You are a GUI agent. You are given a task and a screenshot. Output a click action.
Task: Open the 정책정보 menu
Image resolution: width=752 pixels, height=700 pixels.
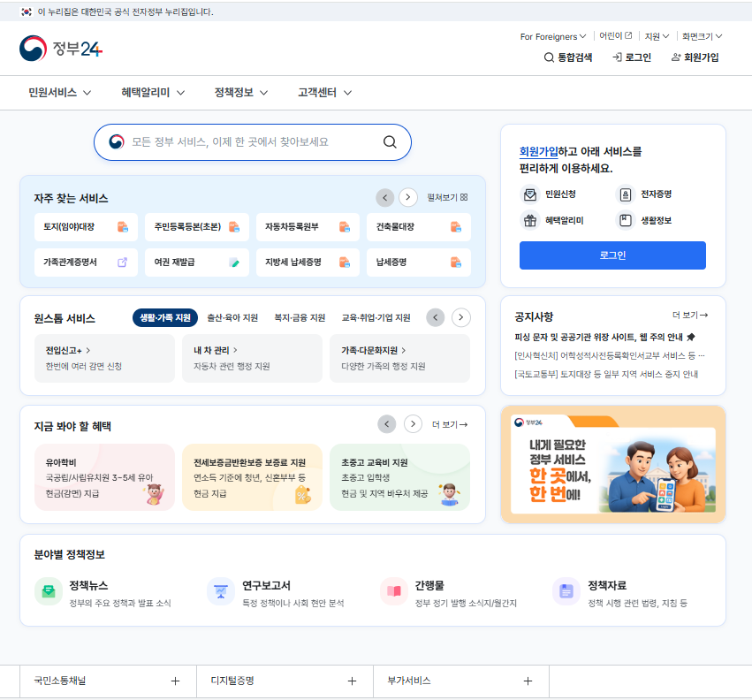pos(240,93)
